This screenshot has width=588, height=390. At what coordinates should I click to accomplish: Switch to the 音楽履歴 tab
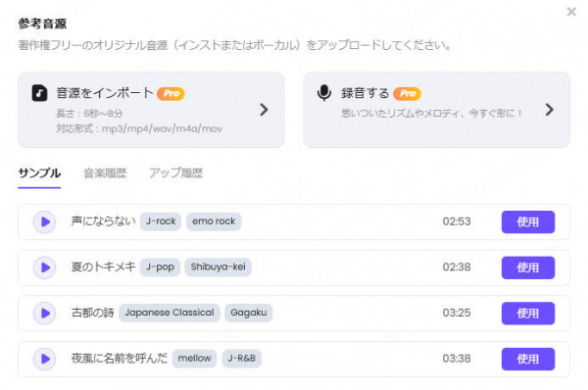(x=105, y=172)
